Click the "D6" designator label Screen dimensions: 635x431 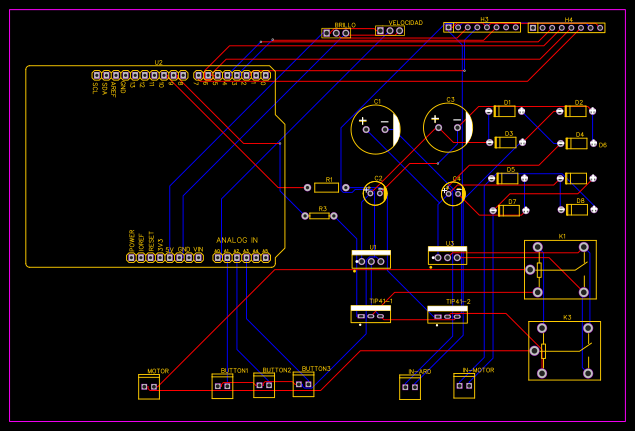(x=603, y=145)
